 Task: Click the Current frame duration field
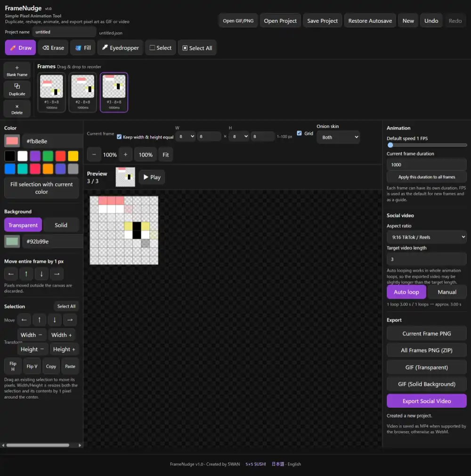(426, 164)
